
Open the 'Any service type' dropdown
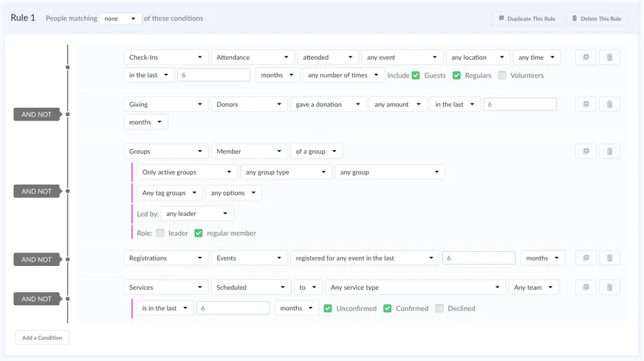tap(415, 287)
